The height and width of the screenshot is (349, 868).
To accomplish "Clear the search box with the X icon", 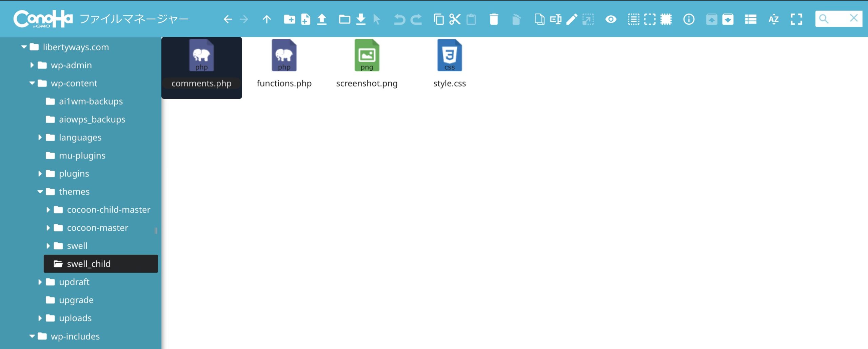I will coord(854,18).
